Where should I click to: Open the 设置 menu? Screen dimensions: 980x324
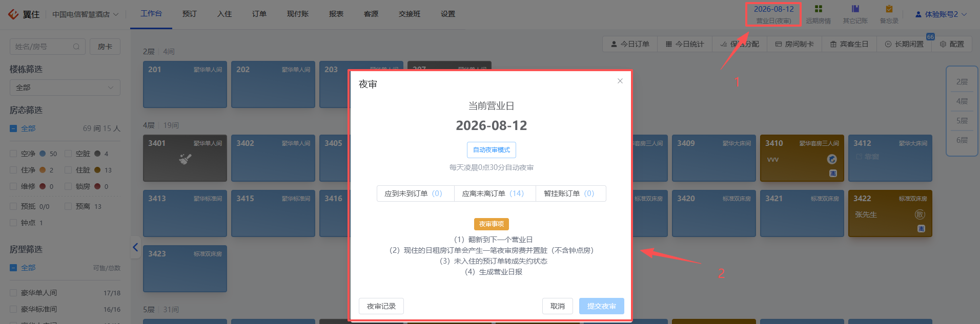(x=448, y=14)
